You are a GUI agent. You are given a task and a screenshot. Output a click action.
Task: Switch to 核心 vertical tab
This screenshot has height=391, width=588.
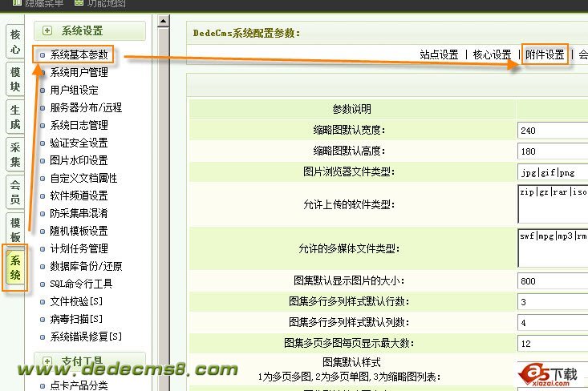(x=15, y=42)
